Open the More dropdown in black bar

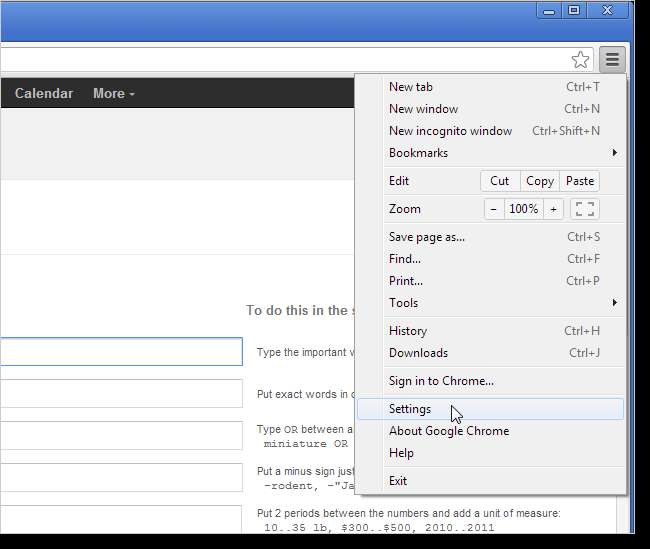pyautogui.click(x=114, y=93)
